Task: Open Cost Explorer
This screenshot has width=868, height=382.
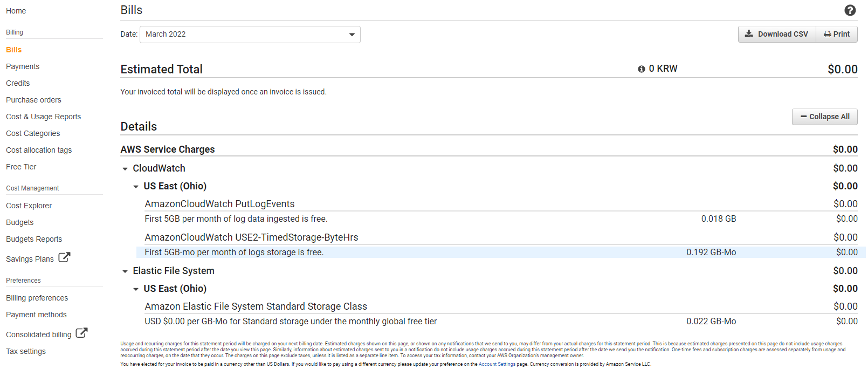Action: [x=29, y=206]
